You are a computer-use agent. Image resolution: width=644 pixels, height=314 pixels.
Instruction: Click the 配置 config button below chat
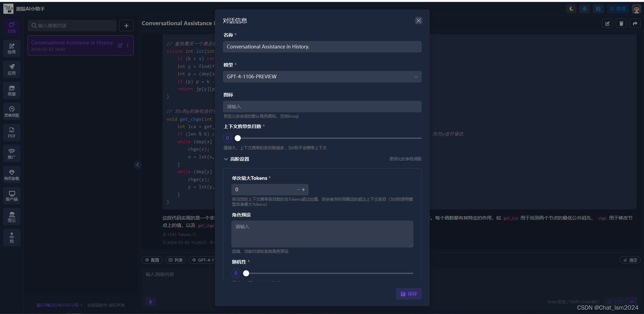152,260
